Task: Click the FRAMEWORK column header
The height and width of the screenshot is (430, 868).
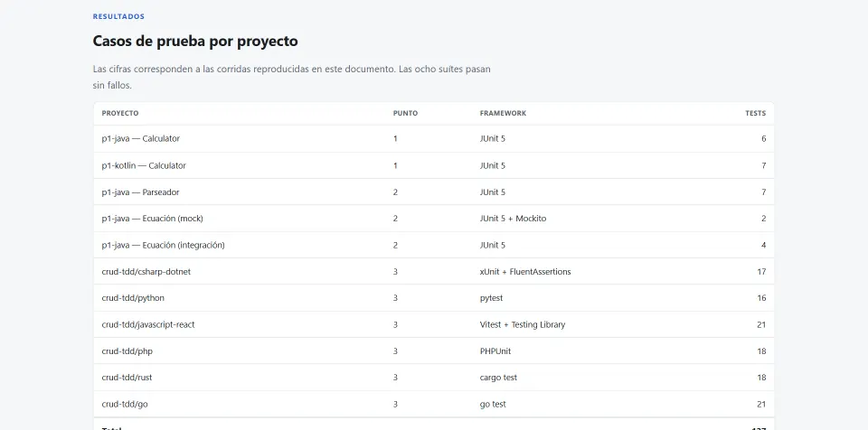Action: (x=504, y=114)
